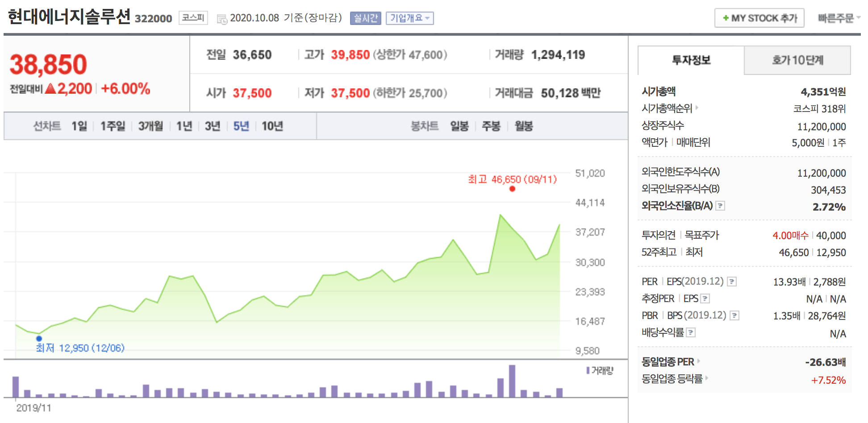Screen dimensions: 868x423
Task: Open help icon beside PER EPS(2019.12)
Action: (x=732, y=282)
